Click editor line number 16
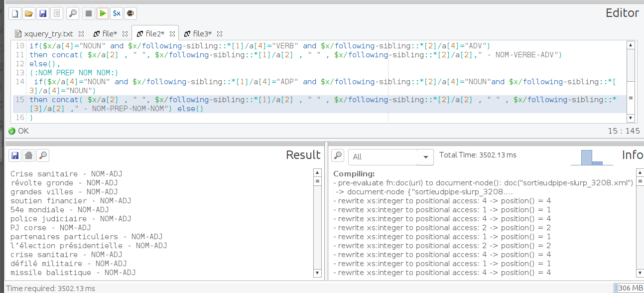Image resolution: width=644 pixels, height=293 pixels. coord(20,118)
